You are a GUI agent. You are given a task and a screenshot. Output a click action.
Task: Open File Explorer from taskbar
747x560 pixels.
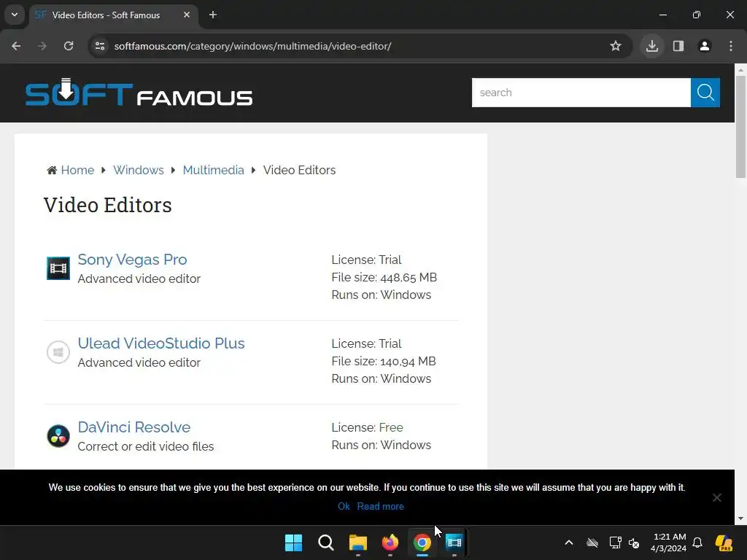(x=357, y=542)
